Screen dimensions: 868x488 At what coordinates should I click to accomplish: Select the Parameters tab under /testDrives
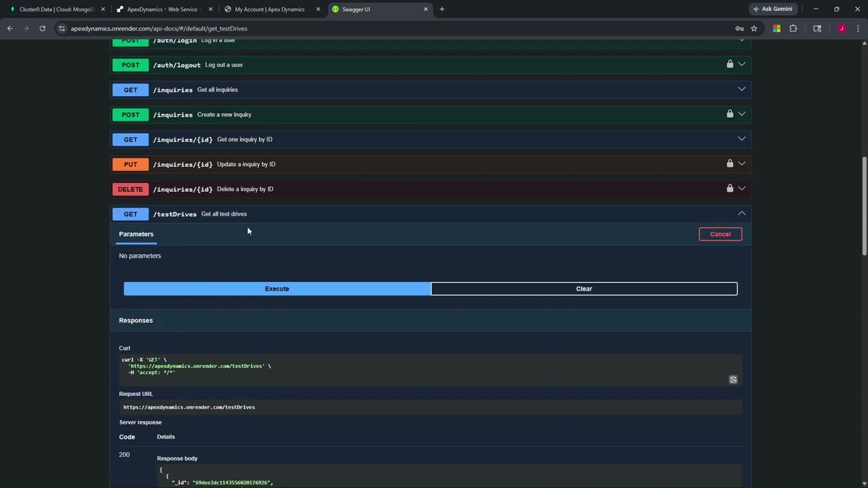click(136, 234)
